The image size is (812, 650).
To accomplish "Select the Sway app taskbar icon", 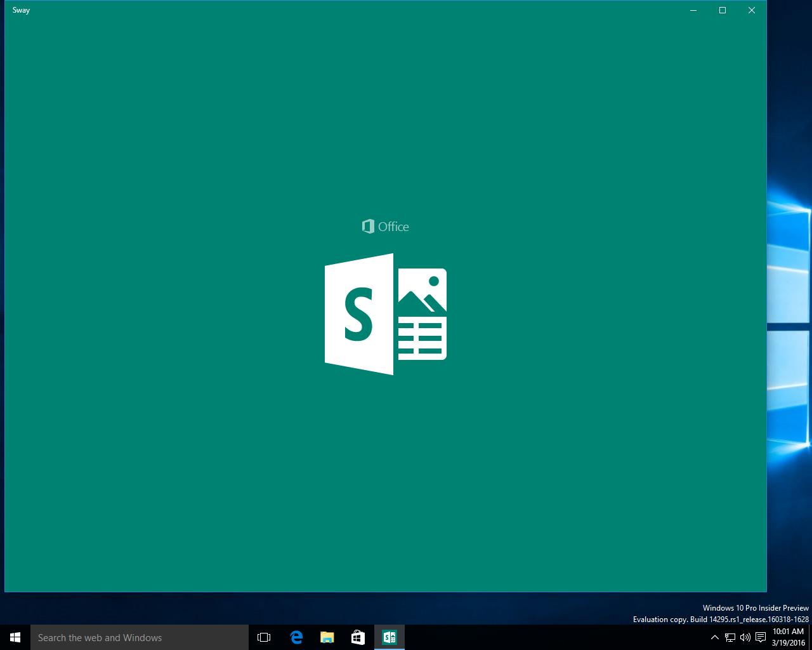I will coord(390,637).
